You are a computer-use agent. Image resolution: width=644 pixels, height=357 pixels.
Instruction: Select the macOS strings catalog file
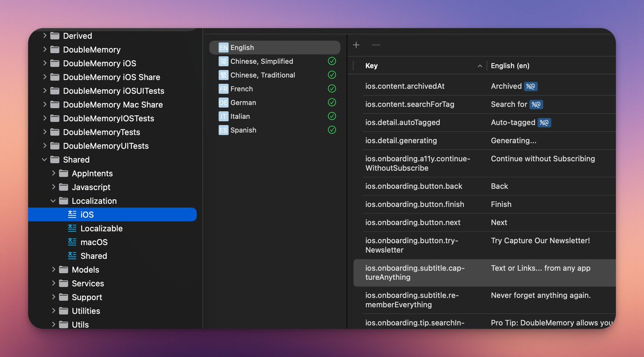[x=94, y=242]
